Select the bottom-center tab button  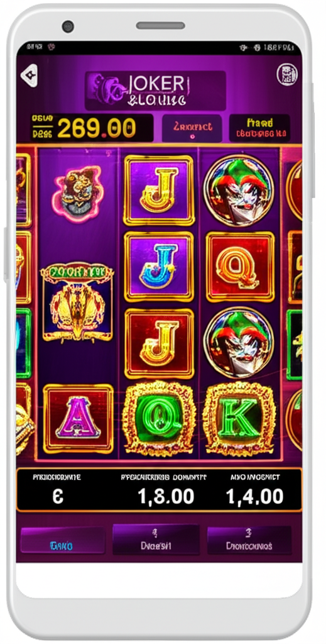(x=156, y=540)
